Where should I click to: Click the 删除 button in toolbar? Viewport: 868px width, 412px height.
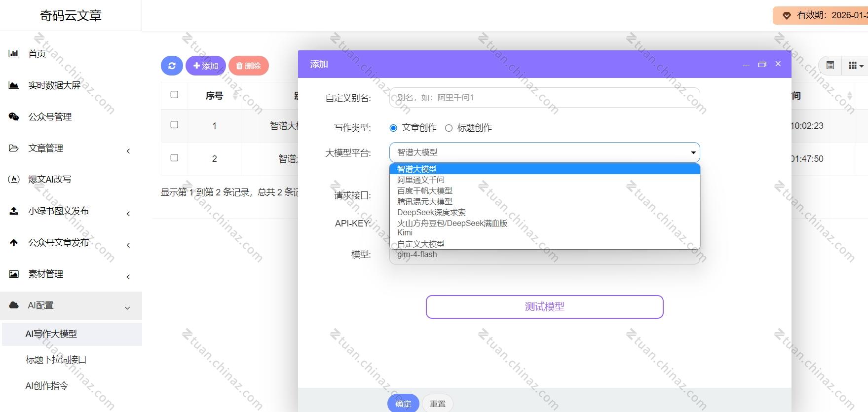[x=249, y=66]
